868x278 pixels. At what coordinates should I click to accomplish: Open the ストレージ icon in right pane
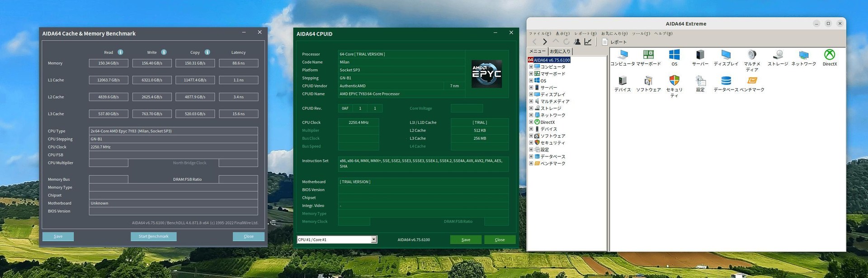click(x=778, y=55)
